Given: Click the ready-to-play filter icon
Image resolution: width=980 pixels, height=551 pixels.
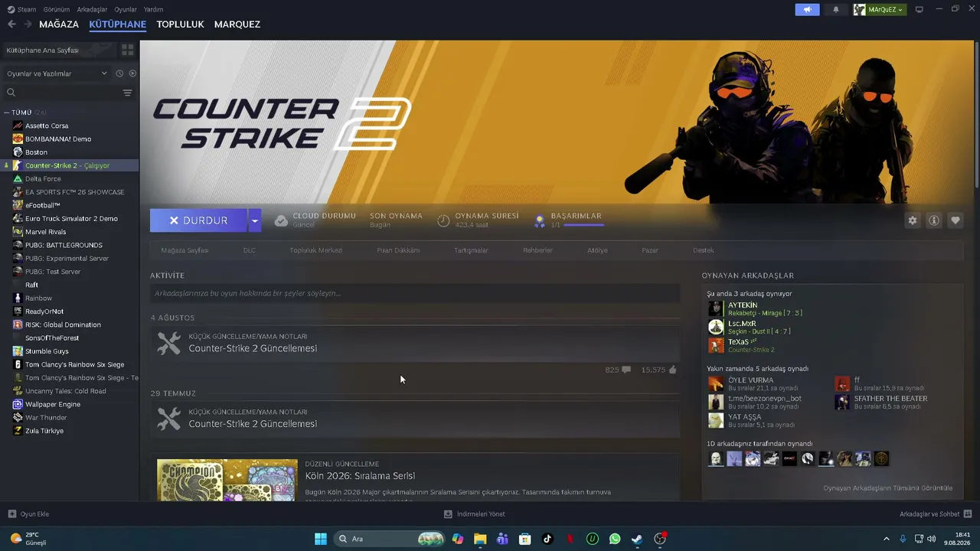Looking at the screenshot, I should (x=132, y=73).
